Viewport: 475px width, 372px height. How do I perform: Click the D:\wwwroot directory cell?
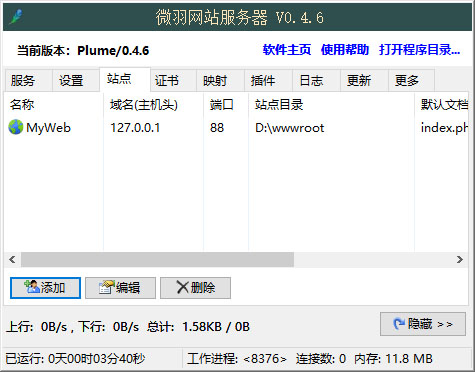[289, 128]
